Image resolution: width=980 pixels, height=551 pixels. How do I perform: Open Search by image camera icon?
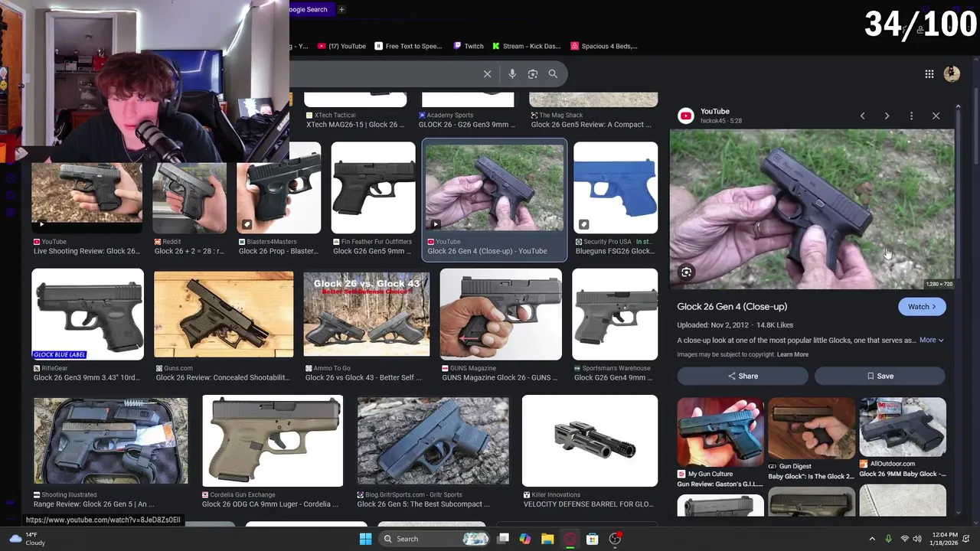click(x=533, y=74)
